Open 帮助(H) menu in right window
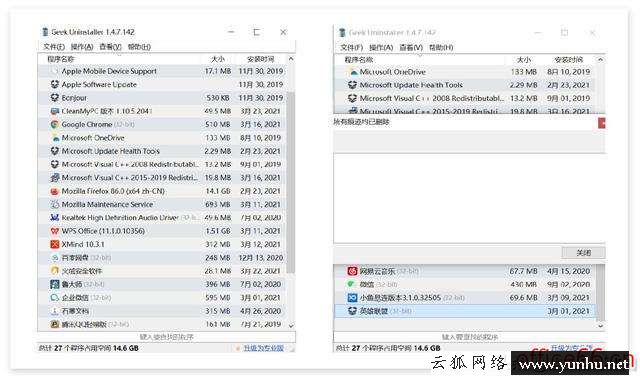 point(441,48)
